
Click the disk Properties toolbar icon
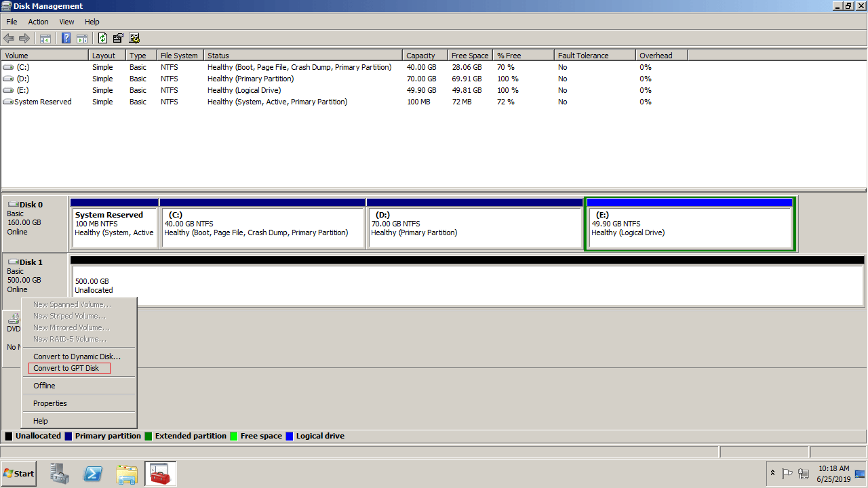coord(118,39)
